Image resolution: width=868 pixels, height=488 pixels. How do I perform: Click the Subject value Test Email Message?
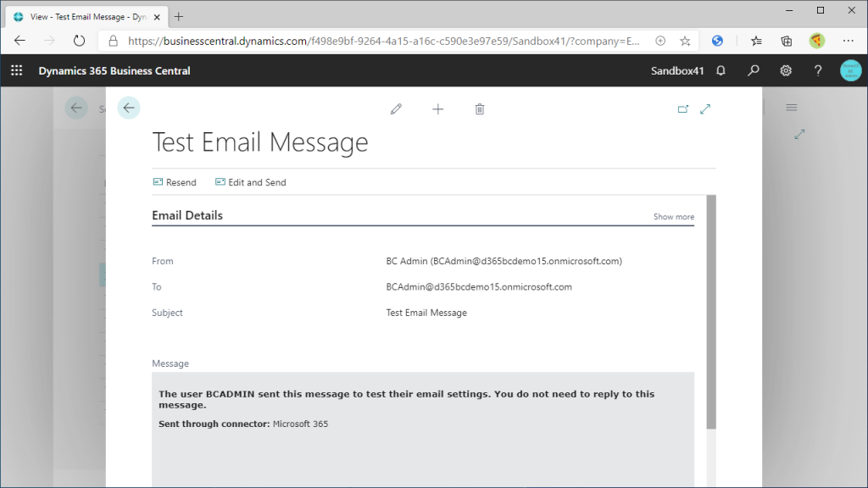pos(426,313)
